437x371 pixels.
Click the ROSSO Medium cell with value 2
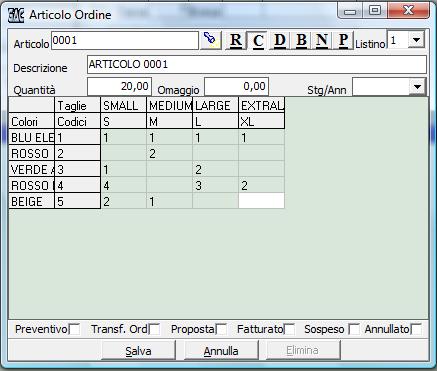(169, 153)
